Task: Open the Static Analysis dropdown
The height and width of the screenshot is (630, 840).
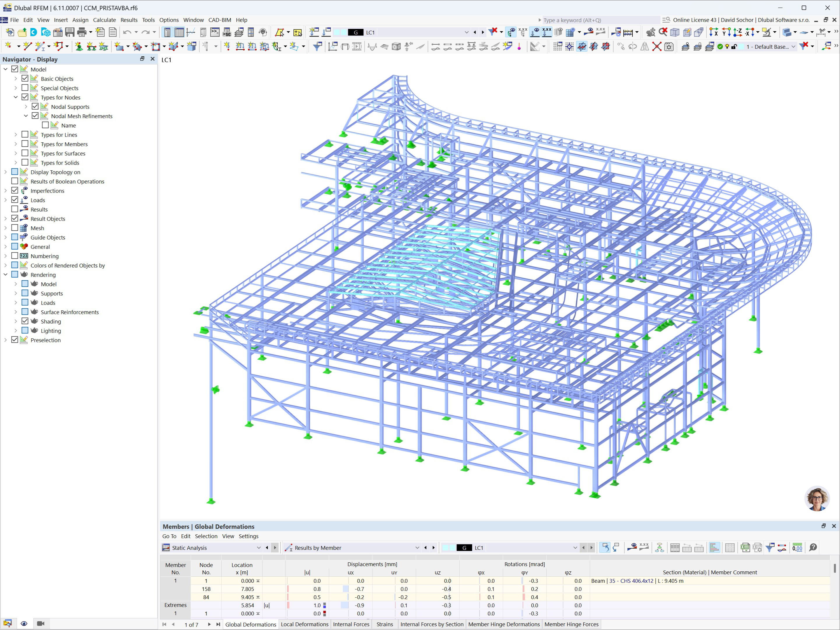Action: [259, 547]
